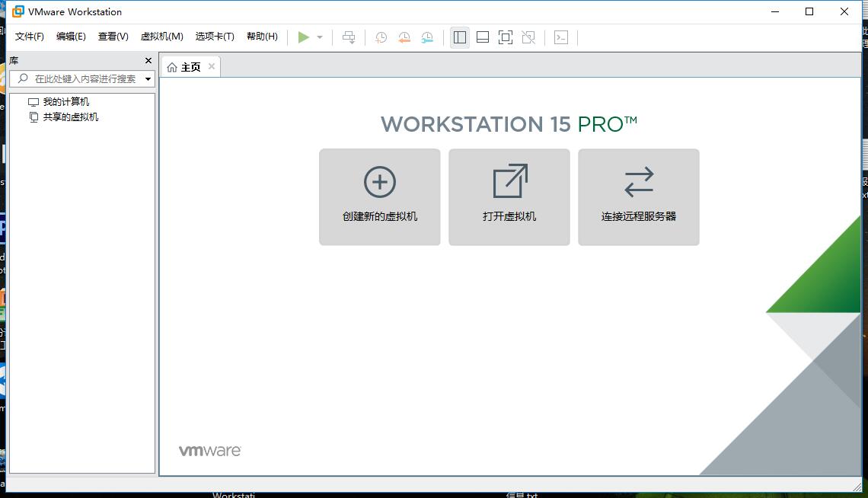Click 创建新的虚拟机 to create a VM
Screen dimensions: 868x498
(379, 196)
